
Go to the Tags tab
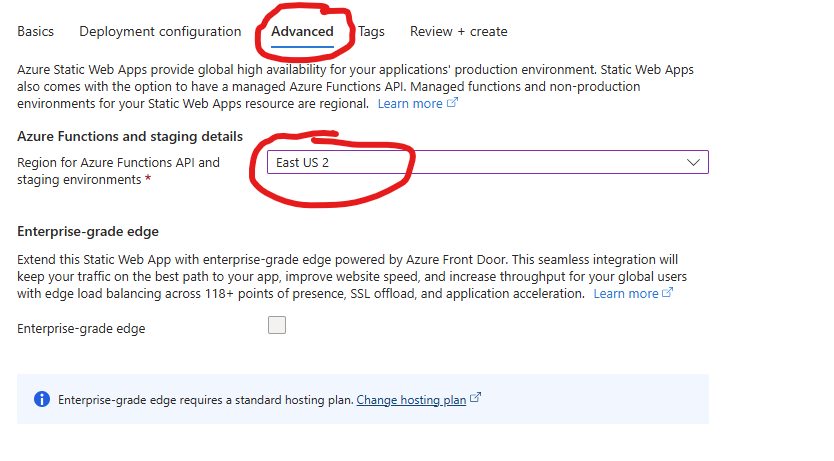click(x=371, y=32)
